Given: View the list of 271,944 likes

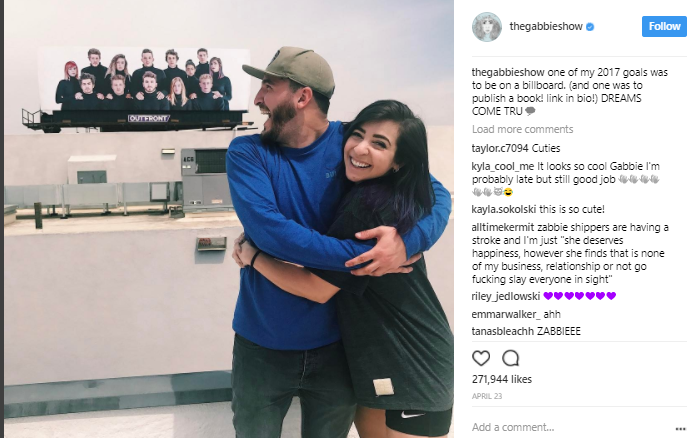Looking at the screenshot, I should point(502,379).
